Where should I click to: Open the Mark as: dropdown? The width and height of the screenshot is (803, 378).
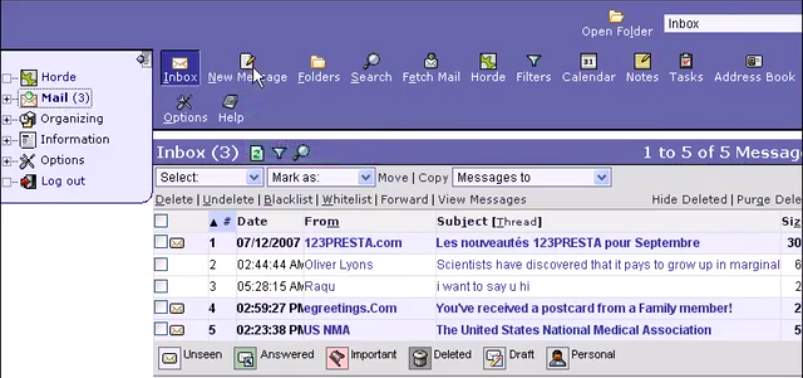[x=321, y=178]
